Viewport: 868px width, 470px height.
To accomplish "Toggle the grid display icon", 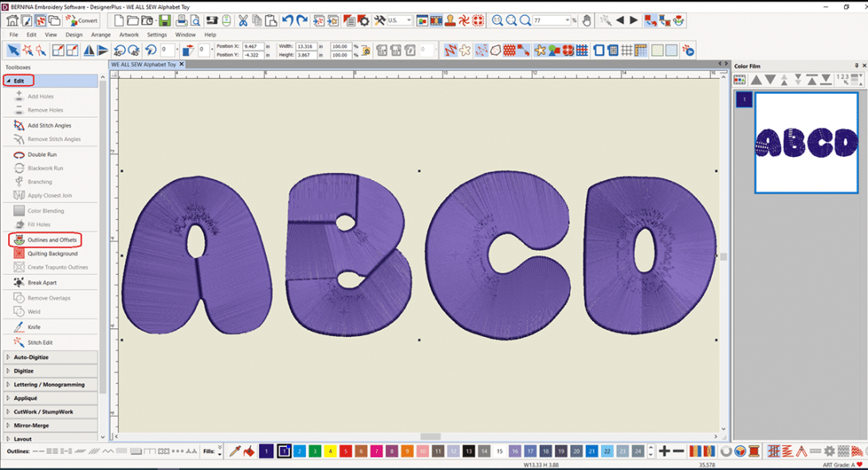I will pyautogui.click(x=626, y=50).
